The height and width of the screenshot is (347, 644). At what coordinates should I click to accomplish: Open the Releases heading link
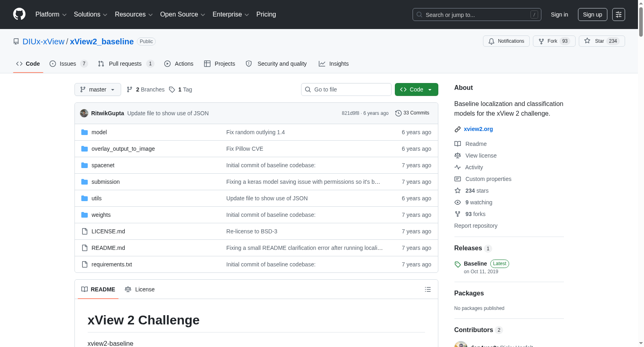(473, 248)
